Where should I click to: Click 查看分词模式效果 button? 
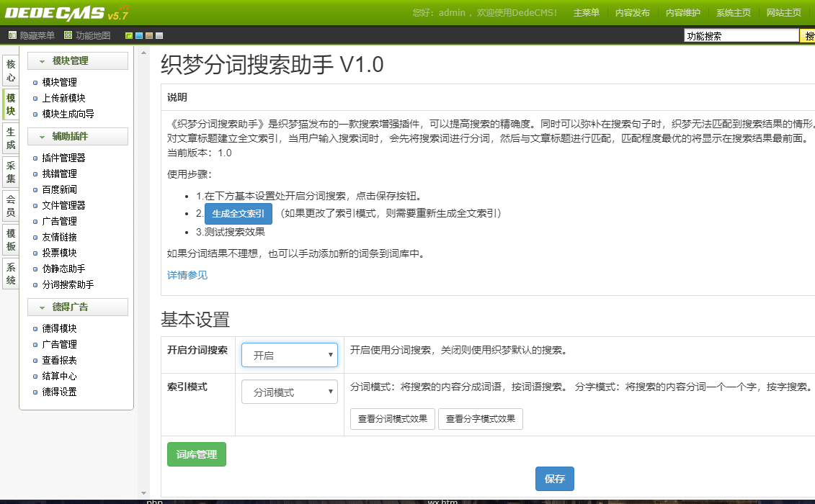tap(393, 419)
